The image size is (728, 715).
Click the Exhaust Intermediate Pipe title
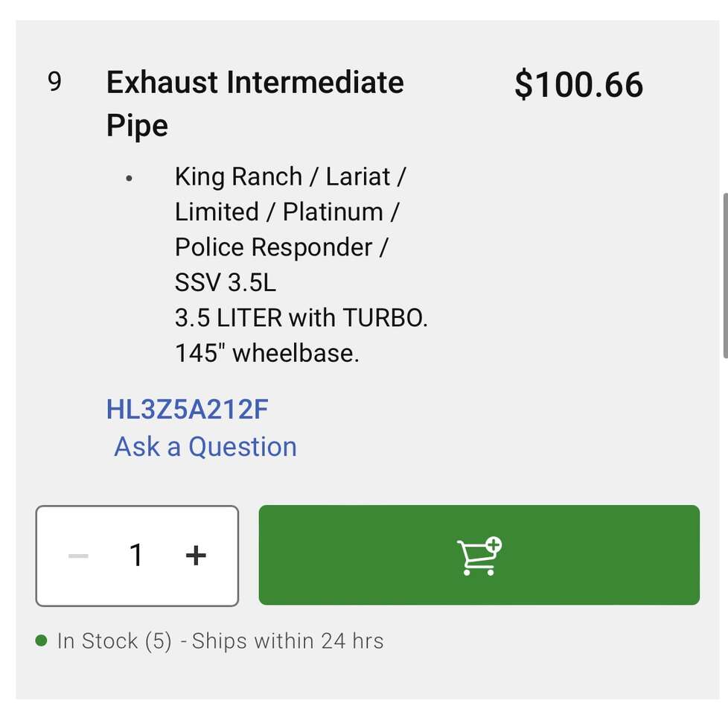pos(255,103)
